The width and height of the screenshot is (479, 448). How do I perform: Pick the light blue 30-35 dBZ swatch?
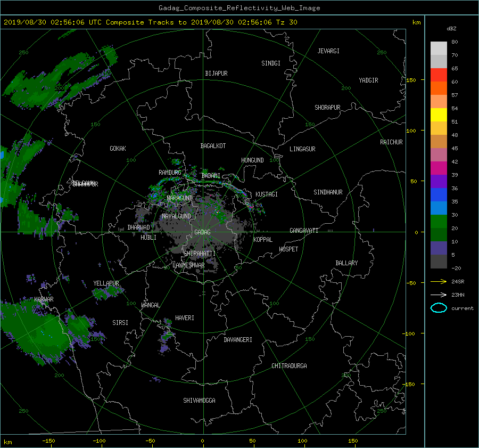[439, 208]
